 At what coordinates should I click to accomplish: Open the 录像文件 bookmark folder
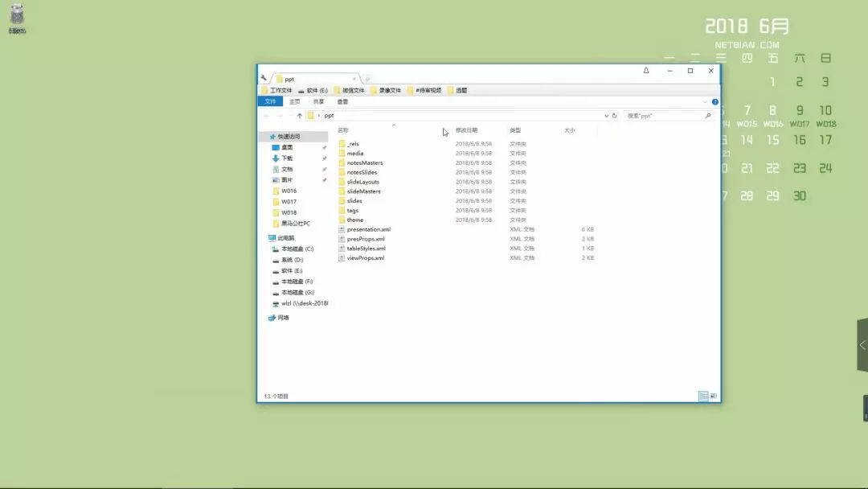pos(386,90)
